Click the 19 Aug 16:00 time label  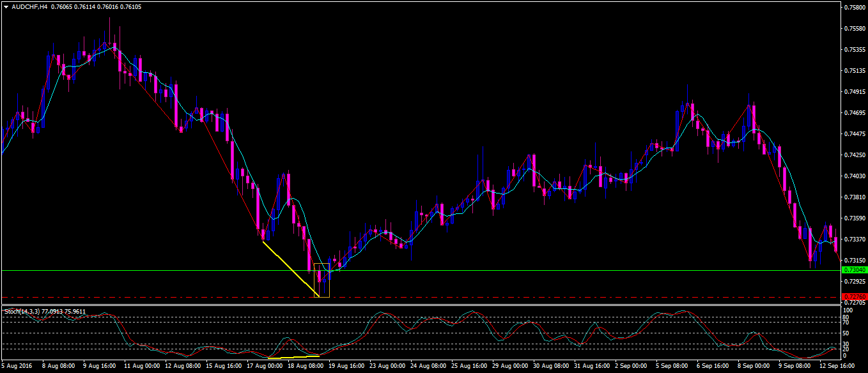tap(346, 367)
